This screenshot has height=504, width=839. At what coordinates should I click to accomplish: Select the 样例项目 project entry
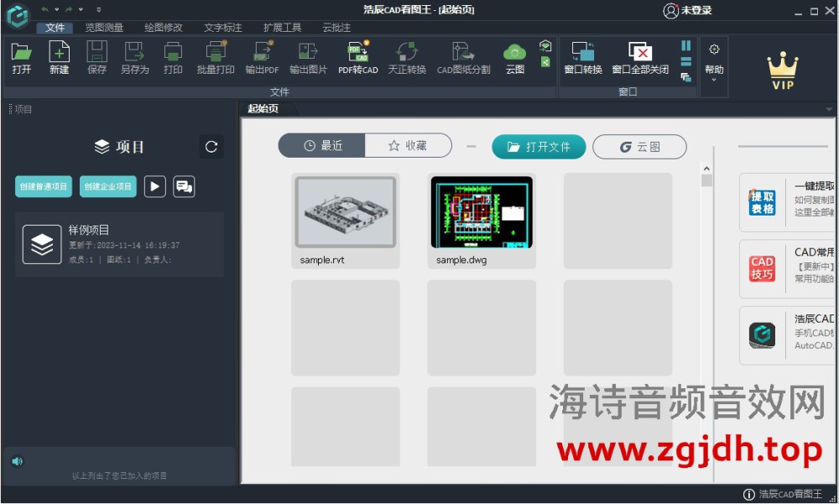pyautogui.click(x=119, y=245)
